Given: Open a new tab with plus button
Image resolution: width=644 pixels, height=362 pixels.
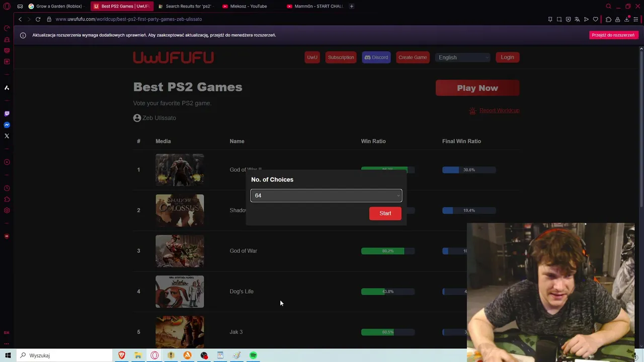Looking at the screenshot, I should click(352, 6).
